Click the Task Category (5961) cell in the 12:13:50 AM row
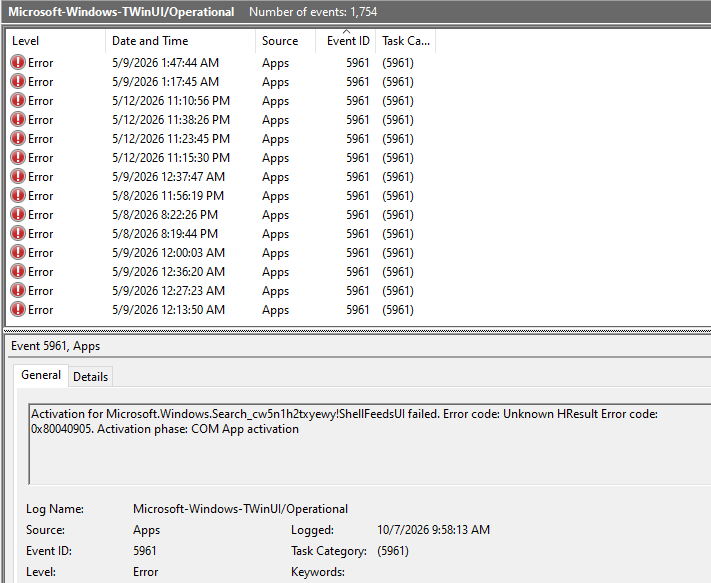711x583 pixels. 398,310
